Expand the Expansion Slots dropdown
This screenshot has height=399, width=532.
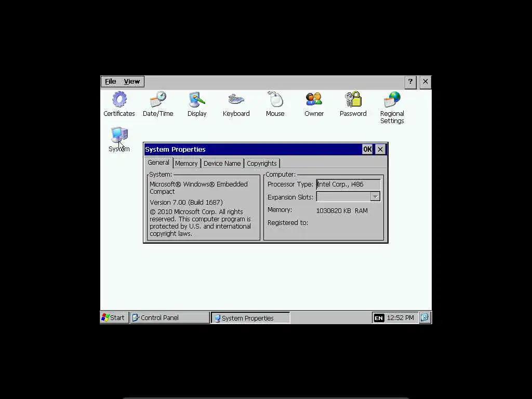click(375, 196)
